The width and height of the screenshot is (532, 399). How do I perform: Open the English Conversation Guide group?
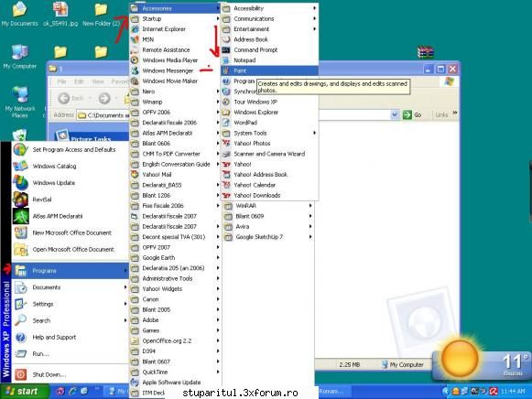click(x=175, y=164)
